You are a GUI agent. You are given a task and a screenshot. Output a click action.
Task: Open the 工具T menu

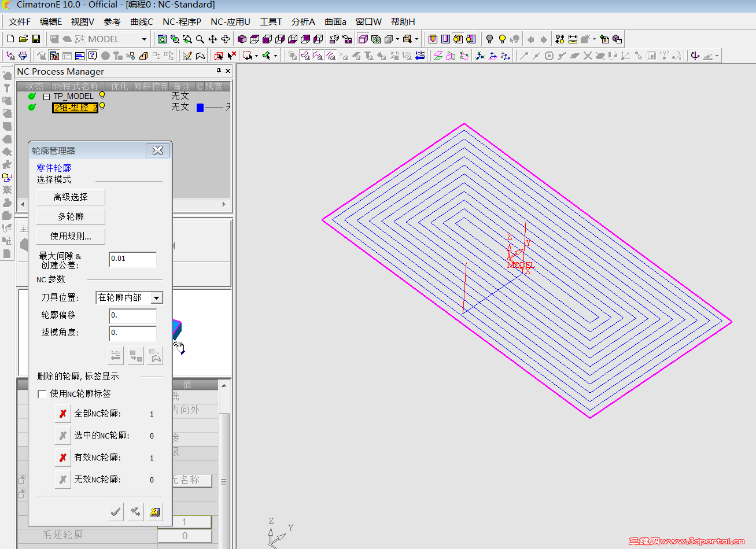(271, 22)
